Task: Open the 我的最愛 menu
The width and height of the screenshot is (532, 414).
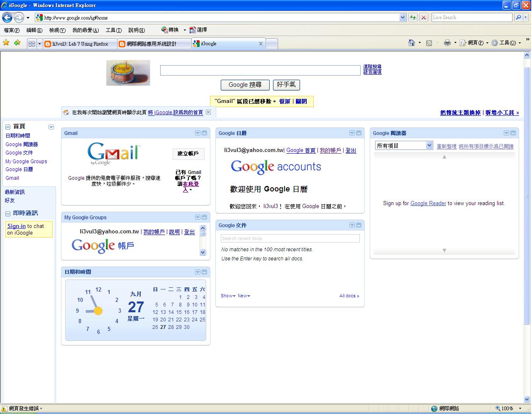Action: [x=85, y=30]
